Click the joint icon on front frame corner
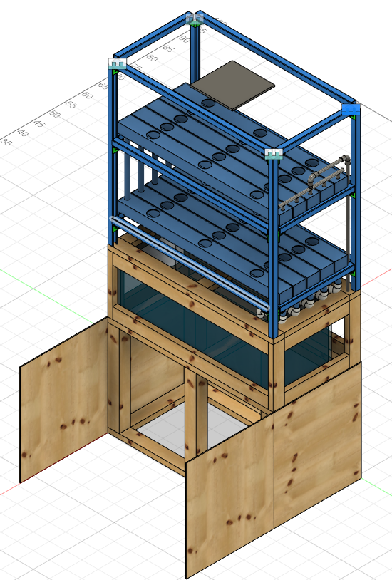The image size is (392, 580). [274, 154]
